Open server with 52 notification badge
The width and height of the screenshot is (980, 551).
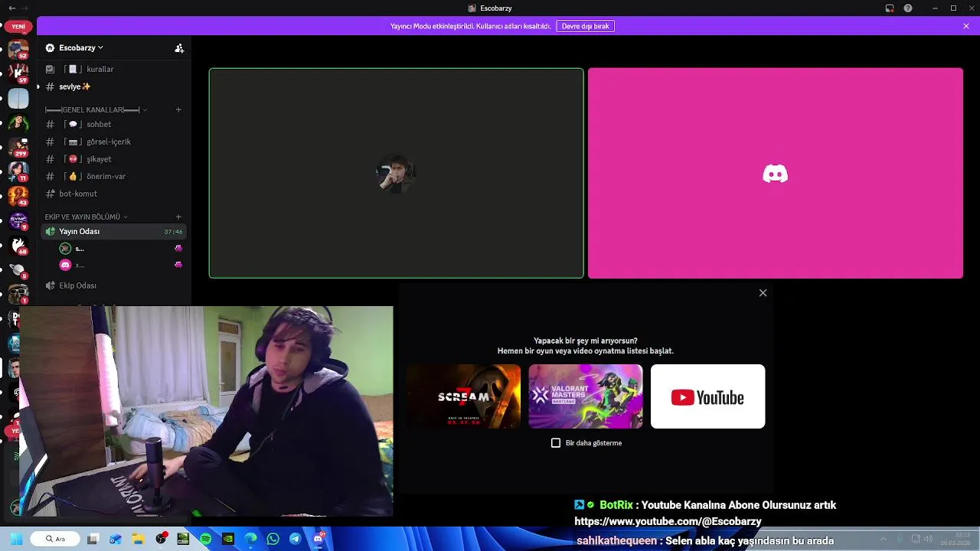point(18,51)
